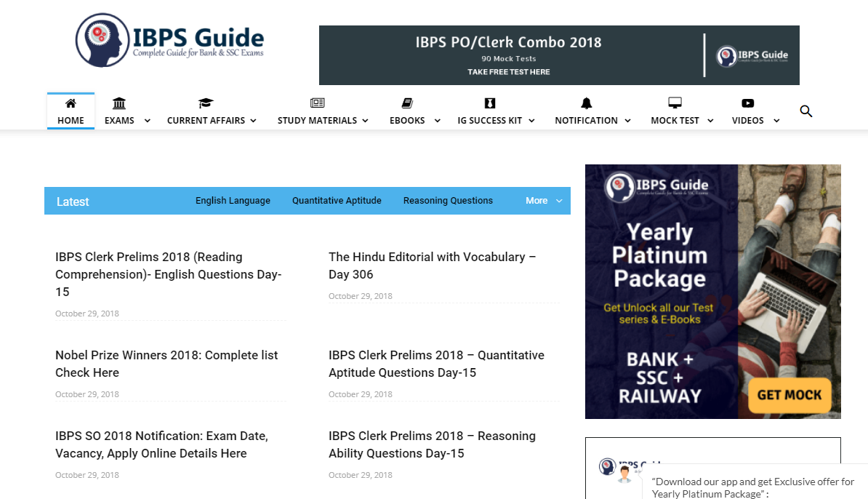Expand the Notification dropdown arrow
The height and width of the screenshot is (499, 868).
pos(628,121)
